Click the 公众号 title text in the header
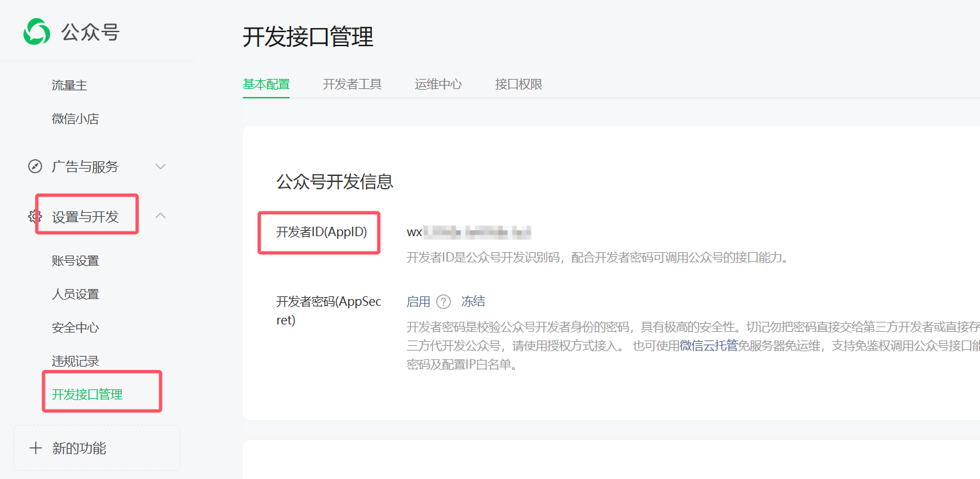This screenshot has width=980, height=479. (x=90, y=32)
